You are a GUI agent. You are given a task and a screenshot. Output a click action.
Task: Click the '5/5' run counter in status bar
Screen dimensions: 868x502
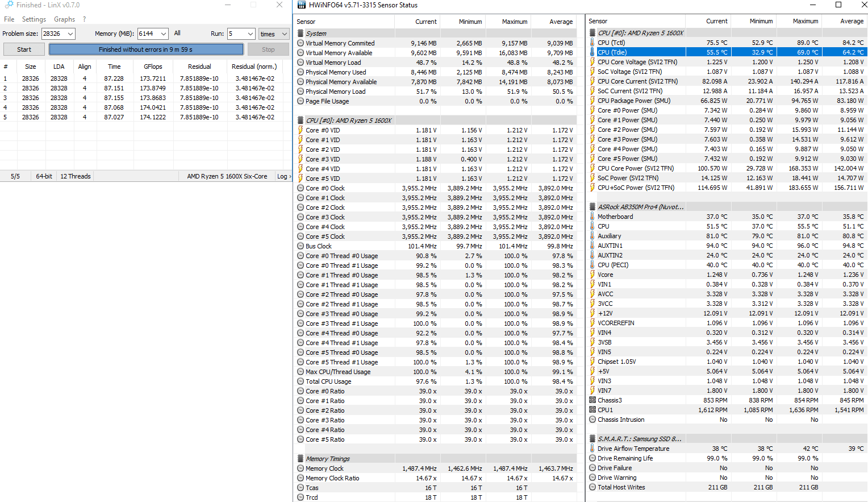15,176
